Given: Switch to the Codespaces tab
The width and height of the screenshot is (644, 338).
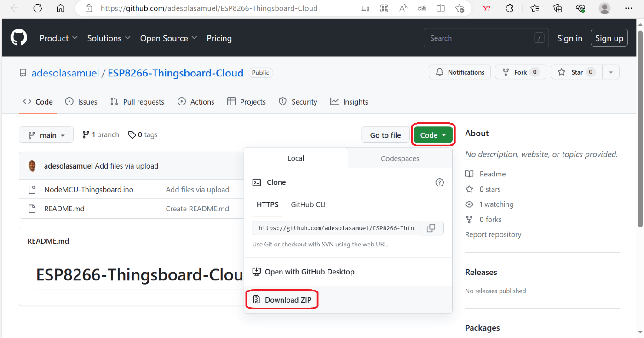Looking at the screenshot, I should [x=400, y=158].
